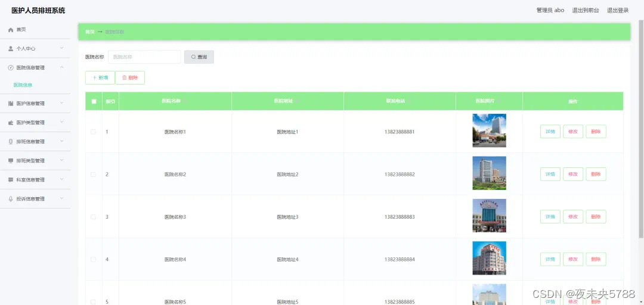
Task: Click 删除 for 医院名称4 row
Action: coord(596,259)
